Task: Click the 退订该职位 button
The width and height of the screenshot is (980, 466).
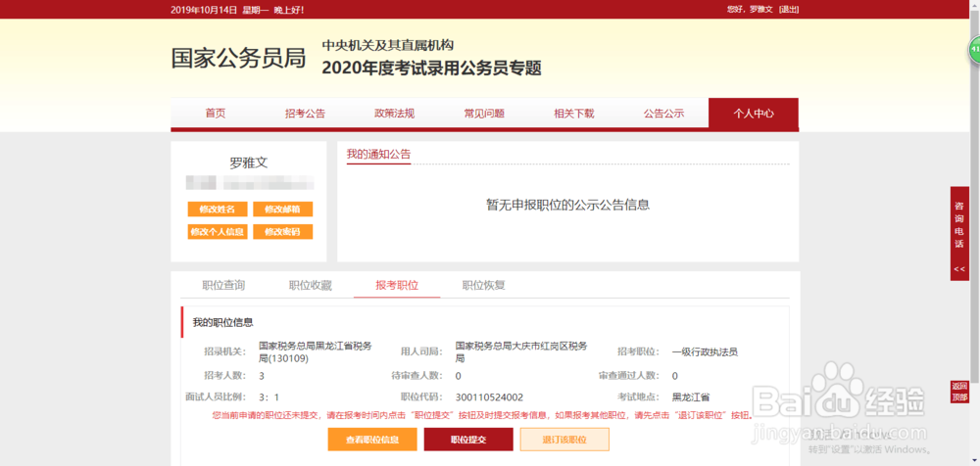Action: tap(565, 440)
